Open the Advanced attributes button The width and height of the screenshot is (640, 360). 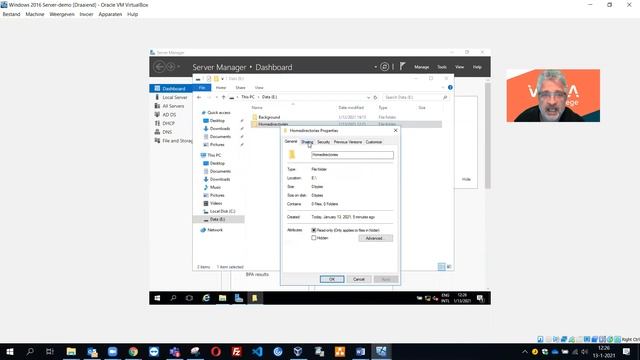coord(376,238)
